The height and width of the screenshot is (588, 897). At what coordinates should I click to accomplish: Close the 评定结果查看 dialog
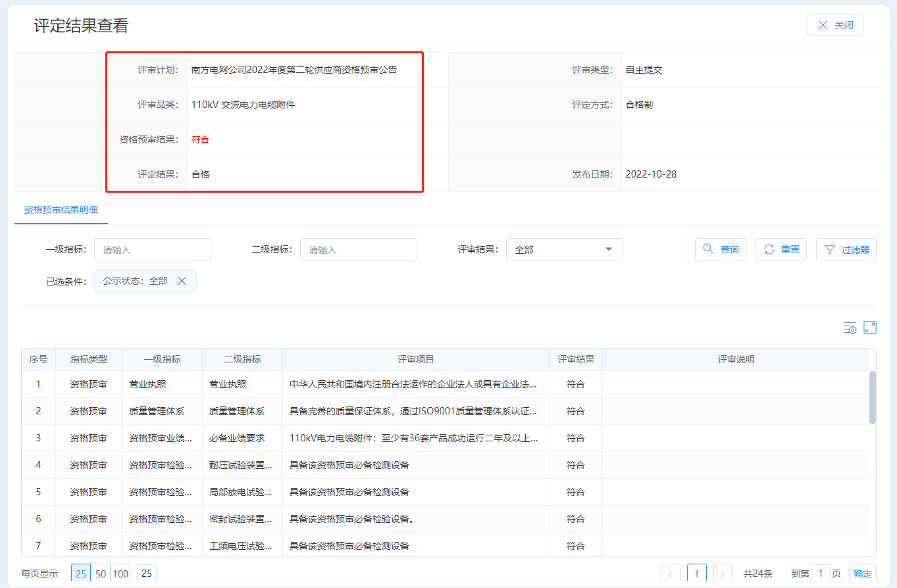[834, 25]
